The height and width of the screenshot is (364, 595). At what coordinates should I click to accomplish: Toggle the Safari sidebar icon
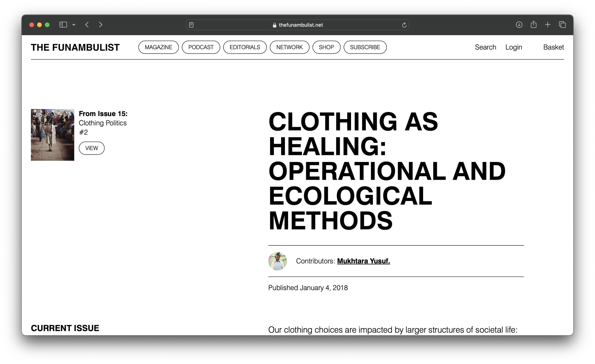pos(63,25)
